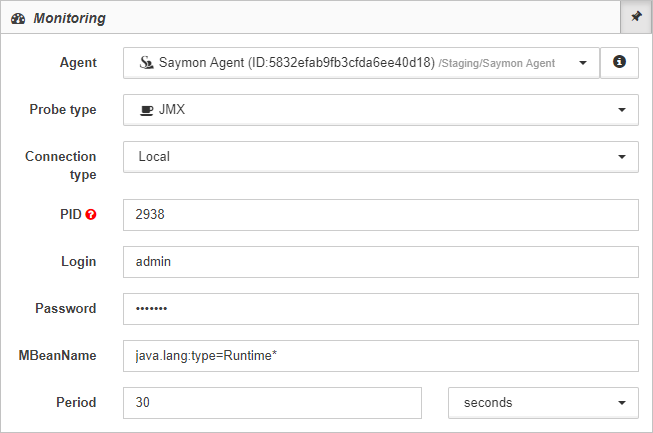This screenshot has height=433, width=653.
Task: Open the seconds period unit dropdown
Action: point(543,403)
